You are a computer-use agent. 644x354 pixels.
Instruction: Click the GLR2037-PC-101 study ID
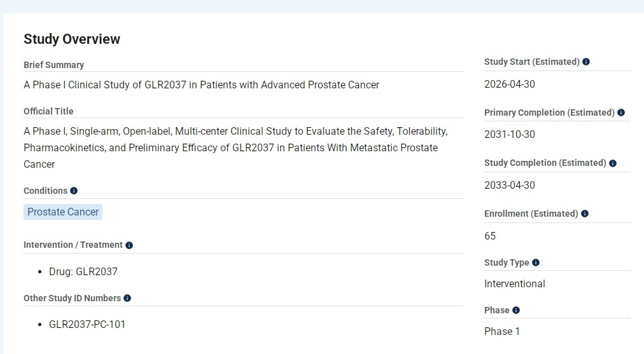87,324
